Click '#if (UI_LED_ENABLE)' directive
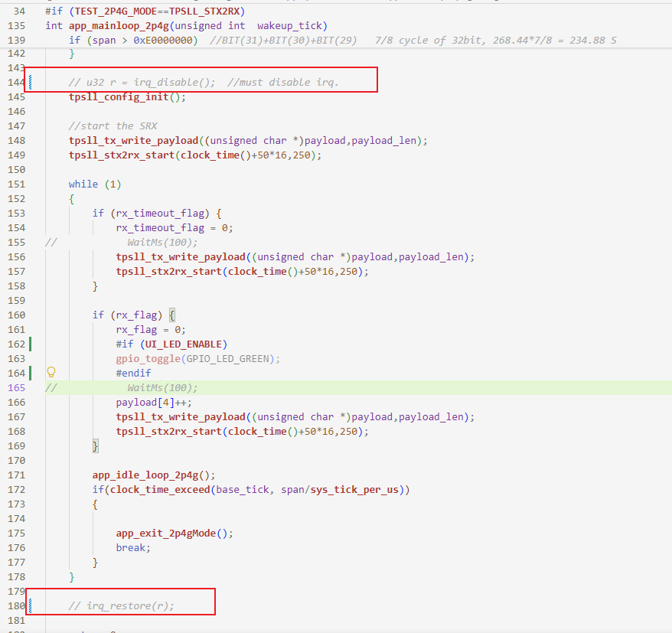This screenshot has height=633, width=672. (x=171, y=344)
